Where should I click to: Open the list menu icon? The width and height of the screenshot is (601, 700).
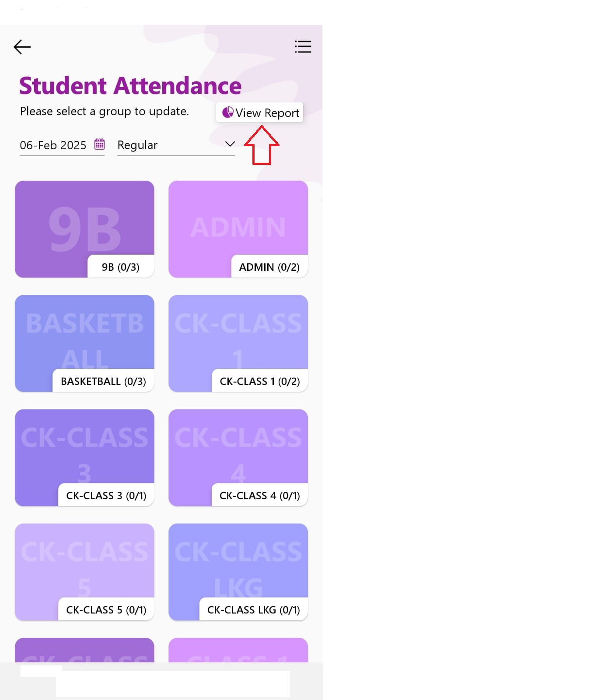click(x=303, y=47)
